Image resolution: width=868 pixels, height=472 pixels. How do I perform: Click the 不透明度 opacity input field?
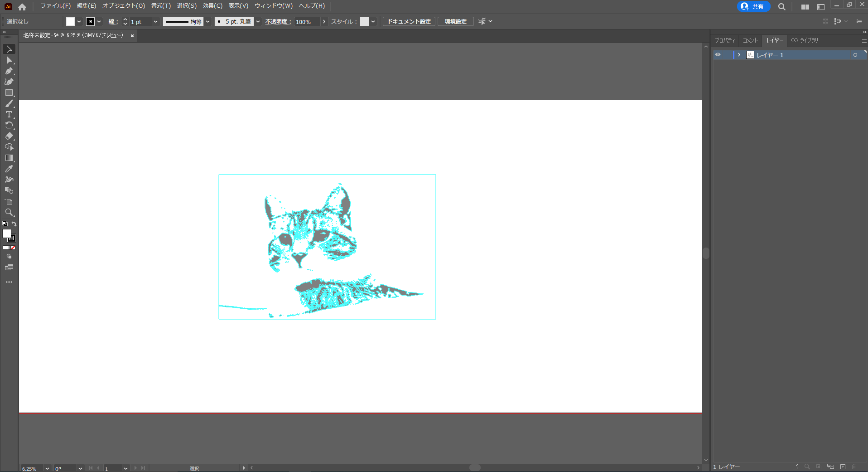307,22
